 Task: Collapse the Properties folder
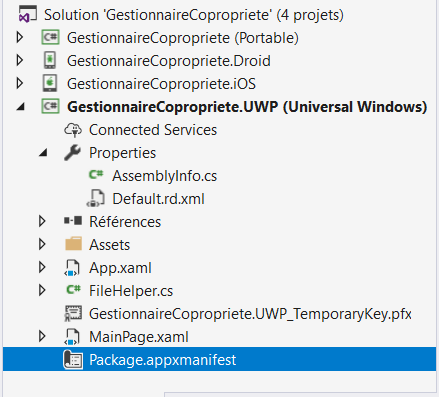(43, 153)
